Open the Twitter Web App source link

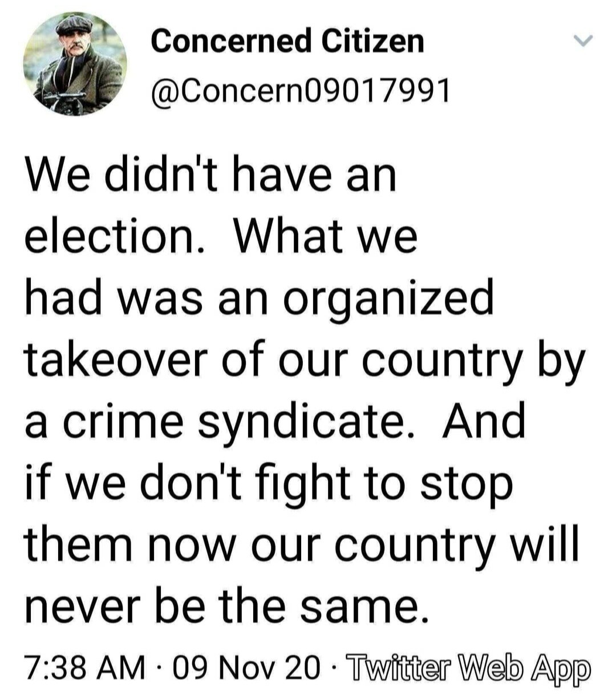[x=468, y=667]
